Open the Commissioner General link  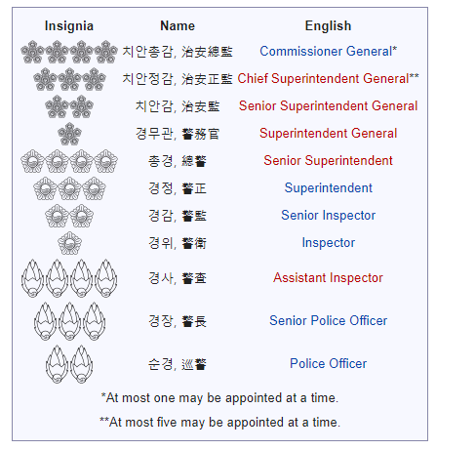tap(326, 52)
